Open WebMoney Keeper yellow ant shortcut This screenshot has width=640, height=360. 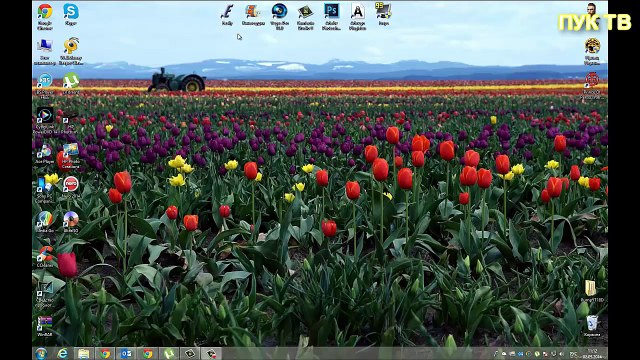click(71, 51)
